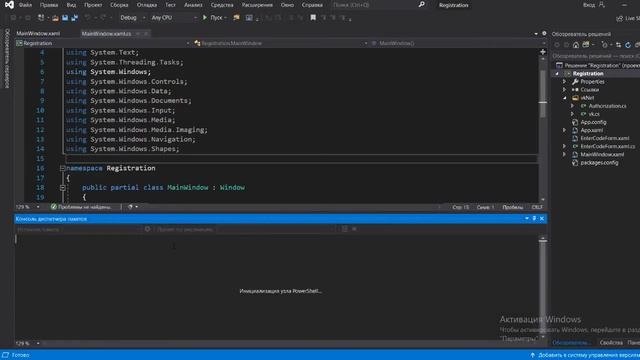Expand the Properties tree node
Screen dimensions: 640x360
pyautogui.click(x=565, y=82)
